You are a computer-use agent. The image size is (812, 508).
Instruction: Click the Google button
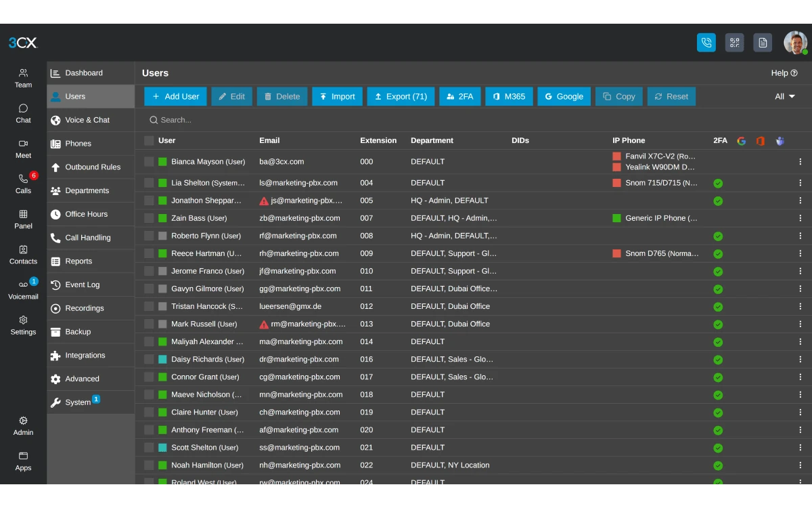tap(564, 96)
